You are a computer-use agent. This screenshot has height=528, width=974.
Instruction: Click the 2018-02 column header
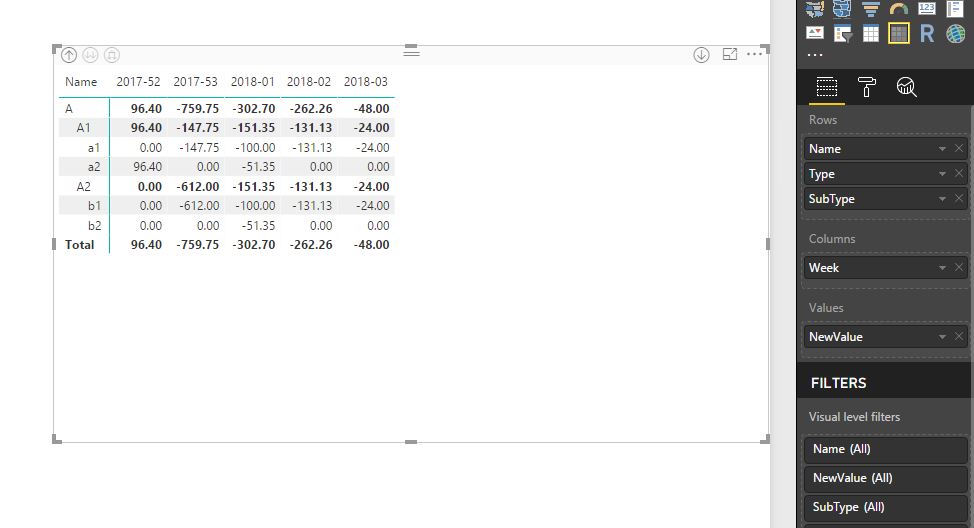coord(309,82)
